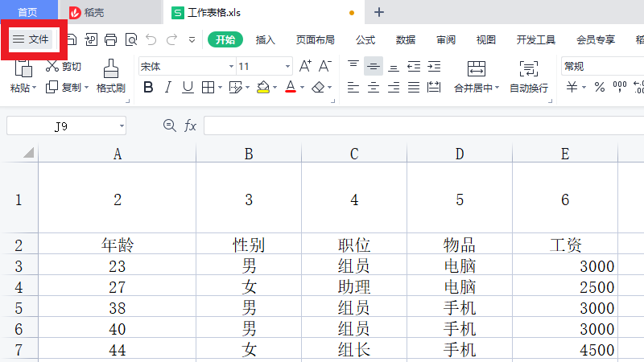Switch to the 插入 (Insert) ribbon tab
The image size is (644, 362).
pos(266,39)
